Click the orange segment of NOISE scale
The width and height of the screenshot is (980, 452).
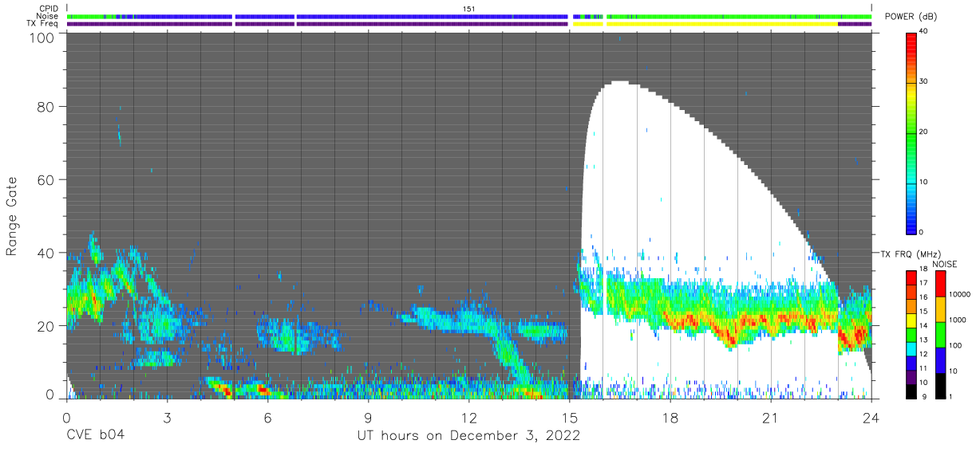click(940, 309)
